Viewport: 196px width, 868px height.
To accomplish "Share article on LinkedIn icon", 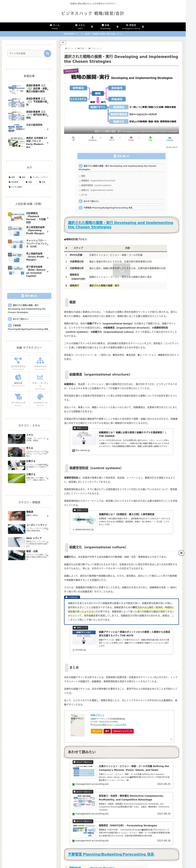I will [170, 138].
